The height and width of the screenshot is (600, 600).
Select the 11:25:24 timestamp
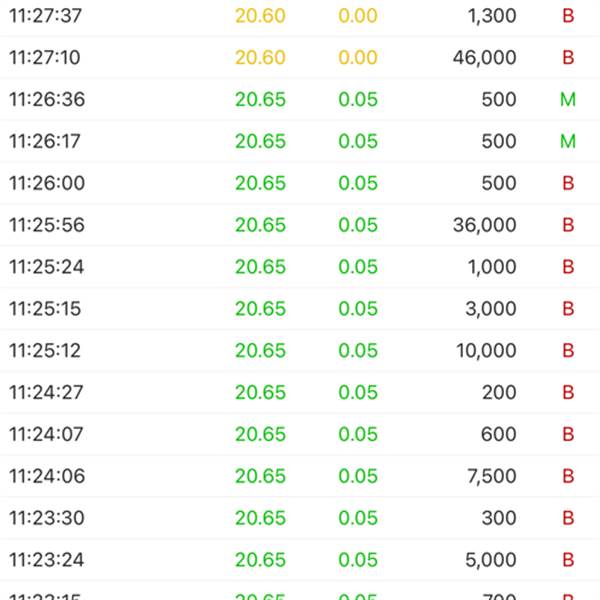tap(46, 267)
